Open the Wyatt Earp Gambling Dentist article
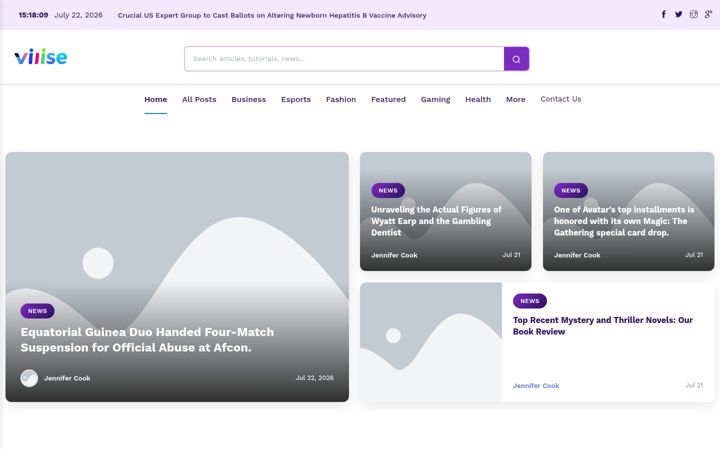Image resolution: width=720 pixels, height=450 pixels. pyautogui.click(x=436, y=221)
